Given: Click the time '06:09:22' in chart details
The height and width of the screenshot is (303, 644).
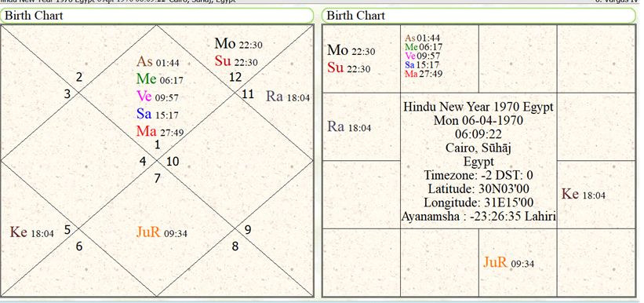Looking at the screenshot, I should [478, 134].
